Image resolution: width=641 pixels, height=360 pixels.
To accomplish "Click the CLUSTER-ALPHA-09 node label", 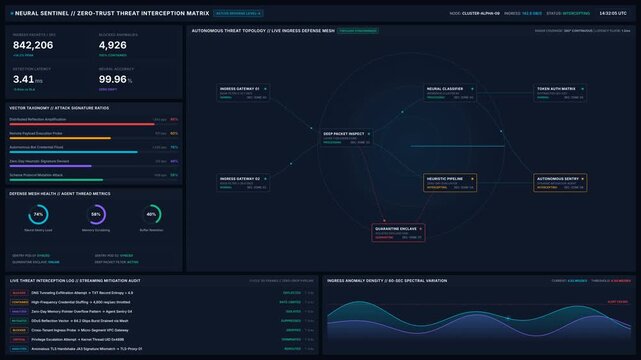I will click(481, 13).
